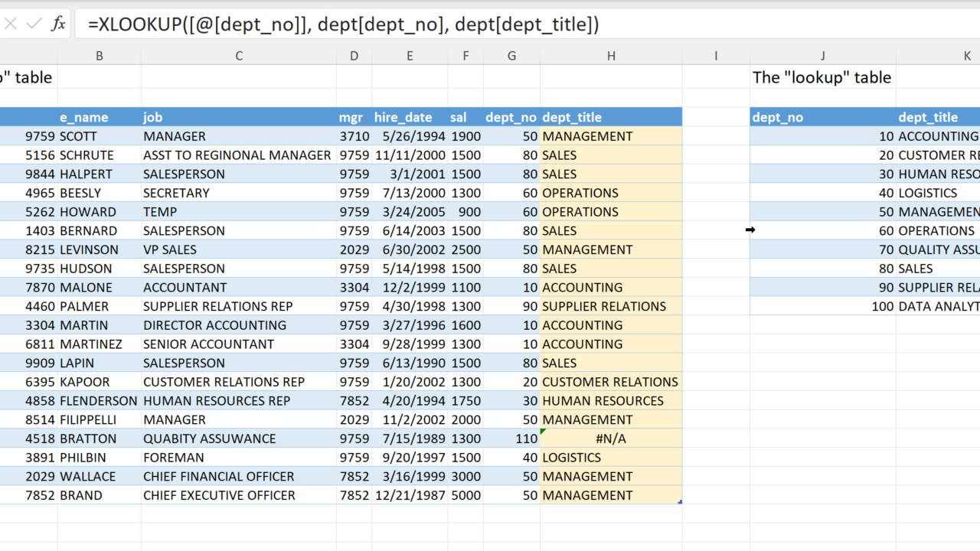Click the OPERATIONS cell in lookup table
This screenshot has width=980, height=551.
pyautogui.click(x=936, y=231)
